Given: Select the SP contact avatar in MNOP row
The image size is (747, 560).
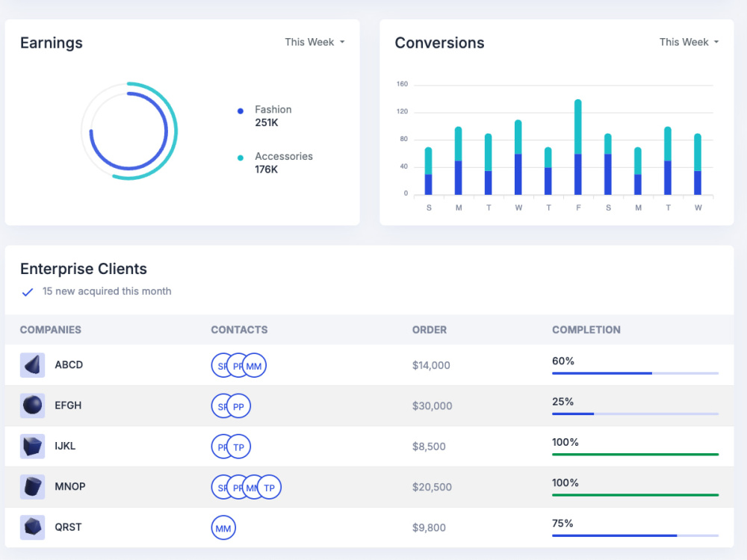Looking at the screenshot, I should [x=219, y=487].
